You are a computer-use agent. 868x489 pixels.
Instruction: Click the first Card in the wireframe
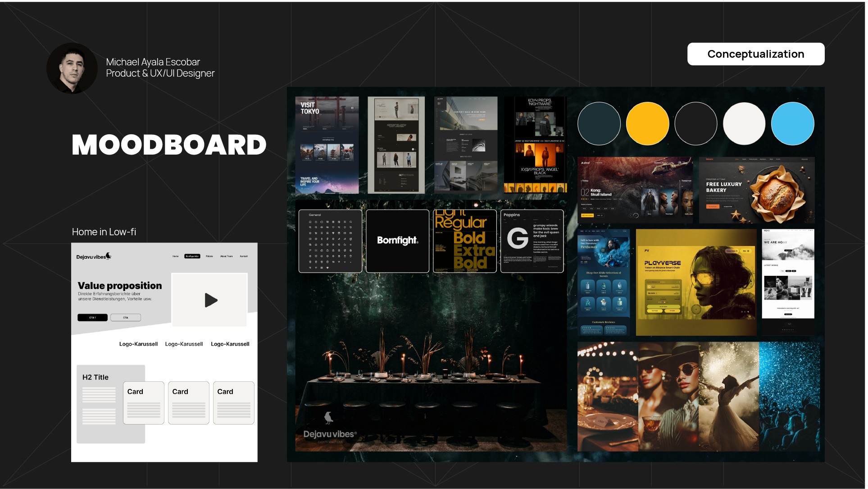[x=144, y=403]
